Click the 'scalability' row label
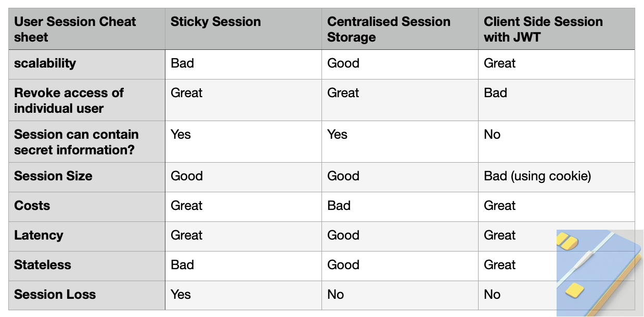The width and height of the screenshot is (644, 317). pos(87,64)
